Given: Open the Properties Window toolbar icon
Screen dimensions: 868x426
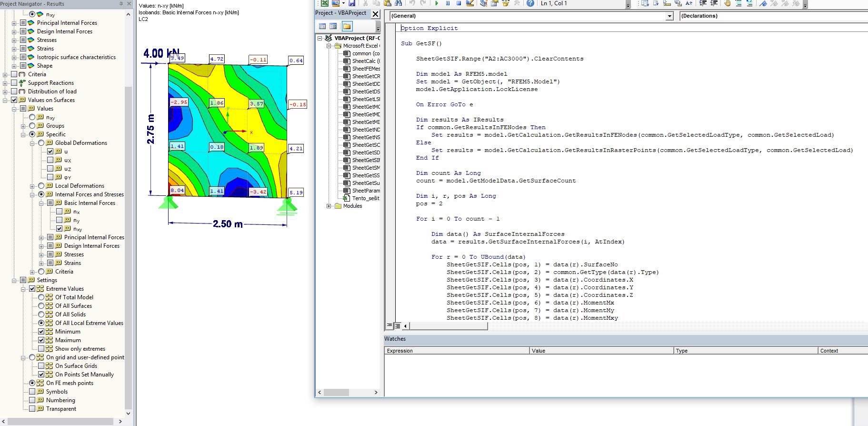Looking at the screenshot, I should click(x=494, y=3).
